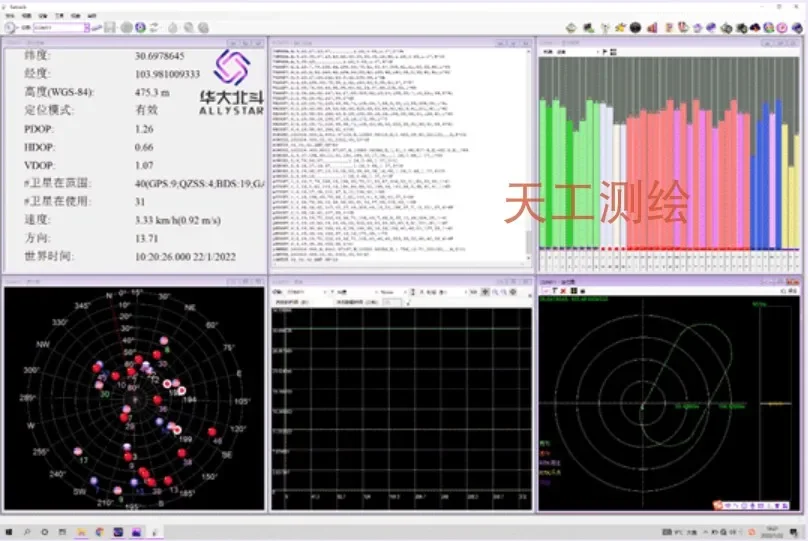Open the first menu in the menu bar

(x=10, y=15)
